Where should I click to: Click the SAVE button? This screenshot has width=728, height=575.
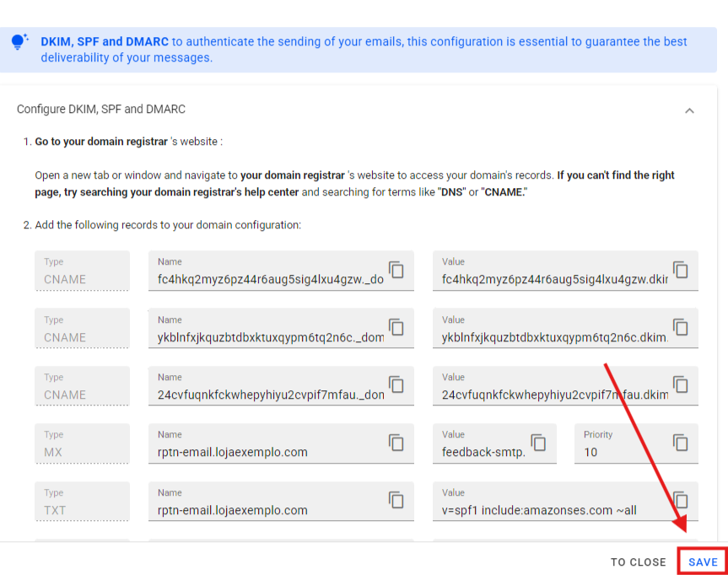703,562
